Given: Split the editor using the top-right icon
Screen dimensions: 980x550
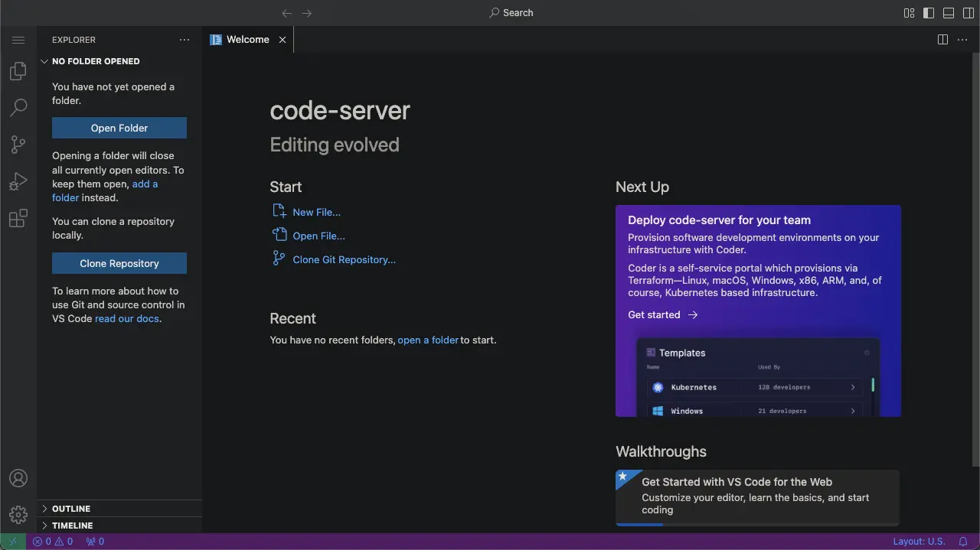Looking at the screenshot, I should point(942,39).
